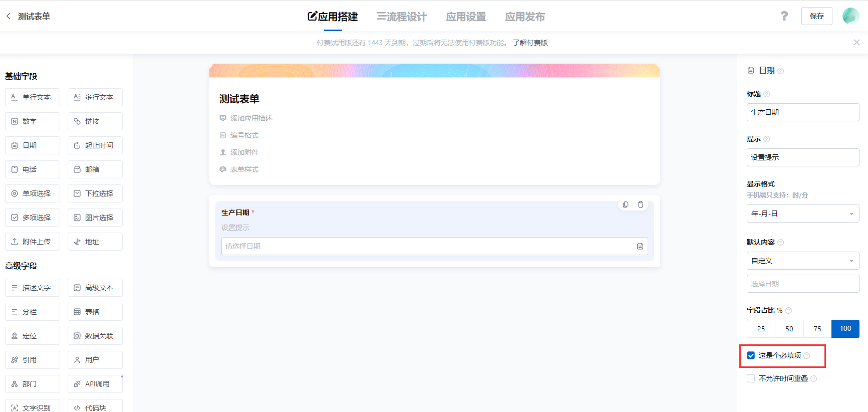Add a 分栏 layout field
Image resolution: width=868 pixels, height=412 pixels.
pos(33,312)
